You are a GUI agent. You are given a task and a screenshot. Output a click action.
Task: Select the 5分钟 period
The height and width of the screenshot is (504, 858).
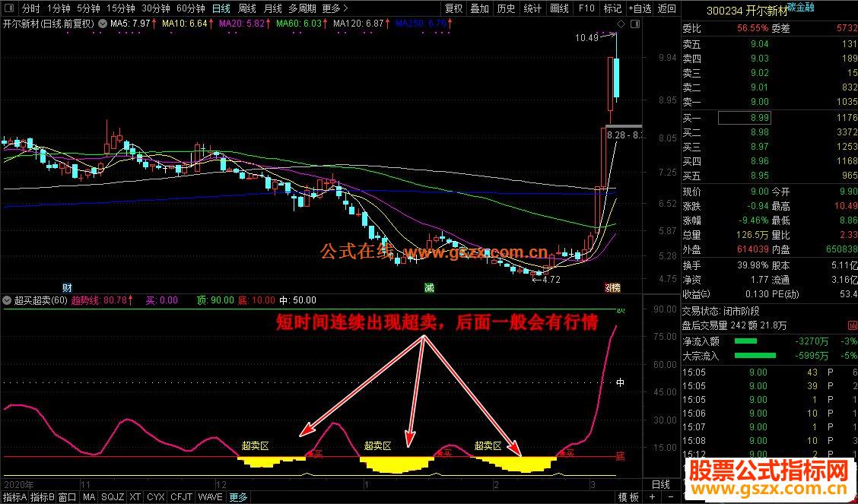[x=88, y=8]
